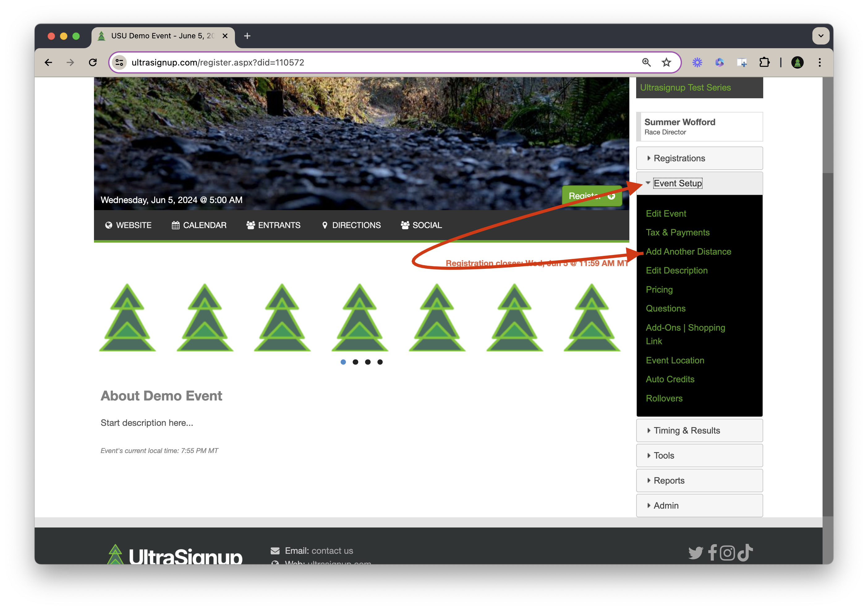Open the Chrome profile avatar
The image size is (868, 610).
pos(797,62)
